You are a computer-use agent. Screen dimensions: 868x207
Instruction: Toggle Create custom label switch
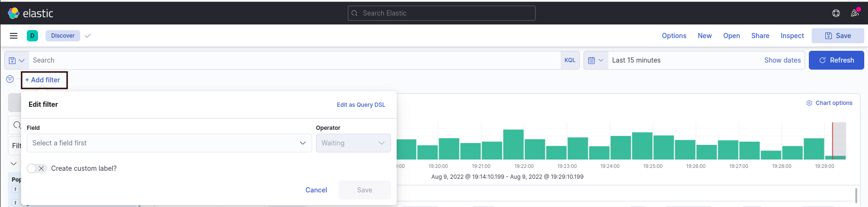[37, 168]
